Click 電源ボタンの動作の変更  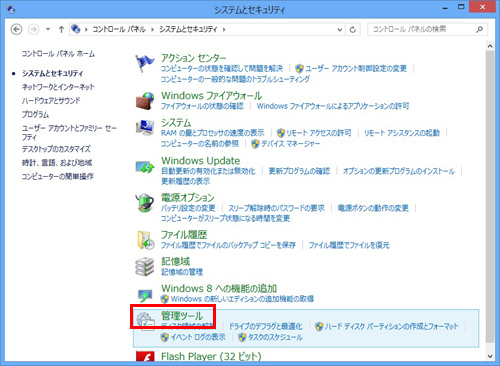tap(373, 208)
